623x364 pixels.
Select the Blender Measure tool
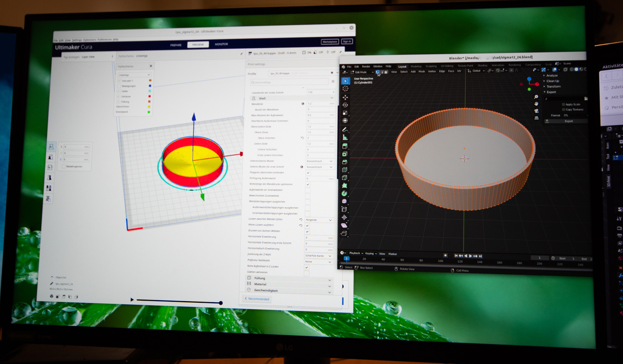[x=345, y=137]
